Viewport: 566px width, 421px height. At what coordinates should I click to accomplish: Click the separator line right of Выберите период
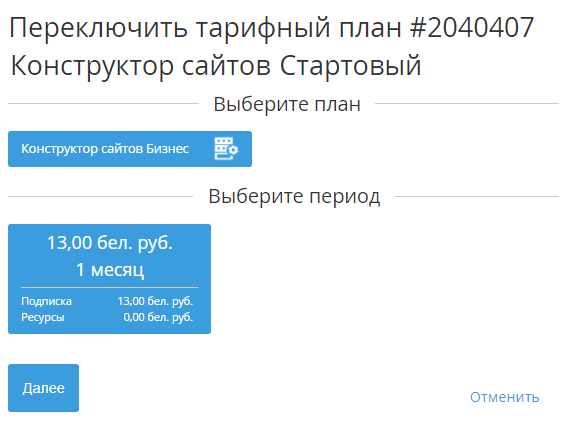pyautogui.click(x=477, y=197)
